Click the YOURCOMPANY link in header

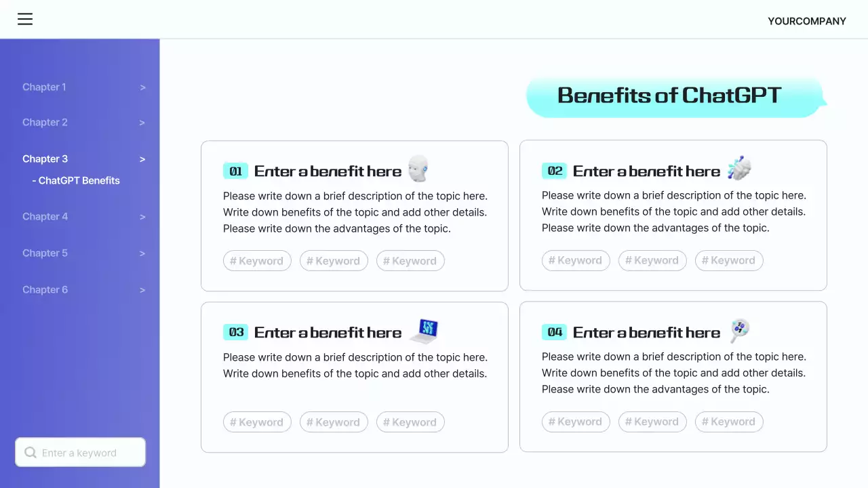806,21
